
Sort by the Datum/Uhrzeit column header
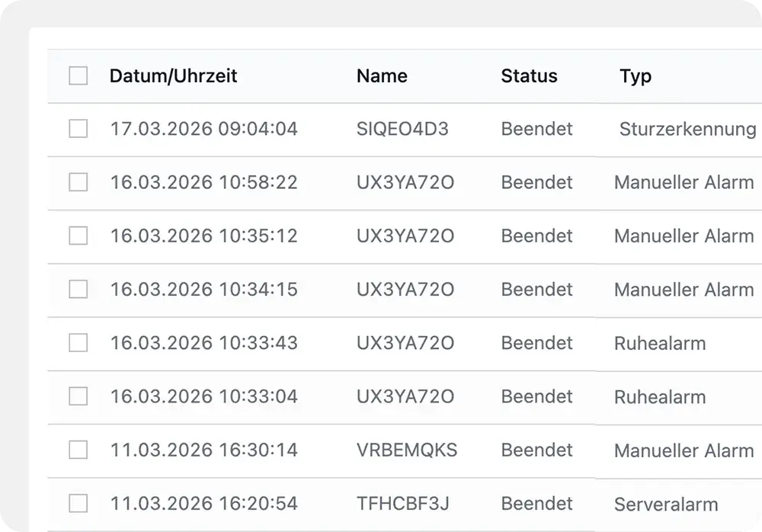[x=174, y=76]
